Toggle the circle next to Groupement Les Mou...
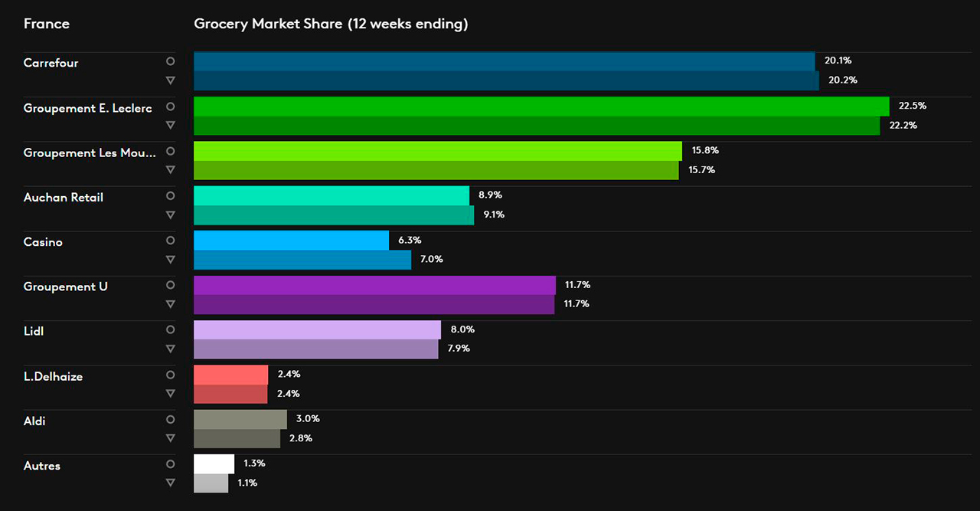The width and height of the screenshot is (980, 511). coord(170,151)
